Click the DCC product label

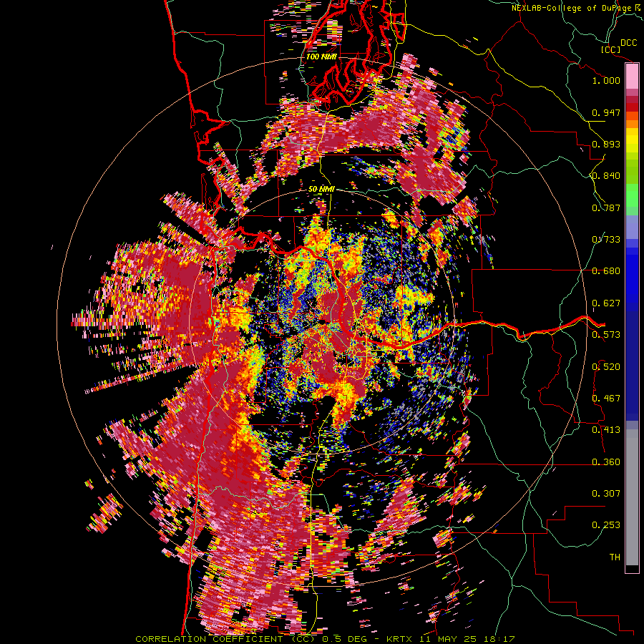(628, 42)
